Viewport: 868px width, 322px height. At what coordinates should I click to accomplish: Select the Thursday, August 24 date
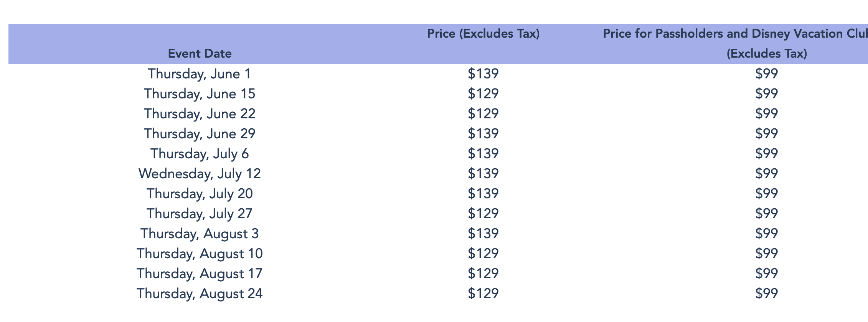200,294
